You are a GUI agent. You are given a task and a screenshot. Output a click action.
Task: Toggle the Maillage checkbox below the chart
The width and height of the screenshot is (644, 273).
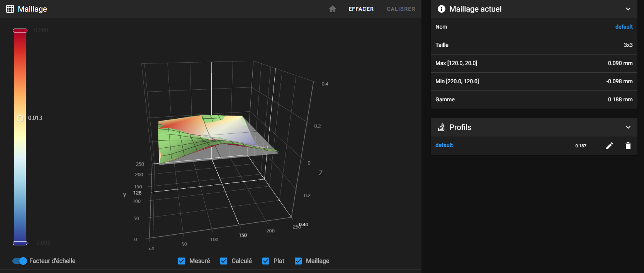pos(298,261)
